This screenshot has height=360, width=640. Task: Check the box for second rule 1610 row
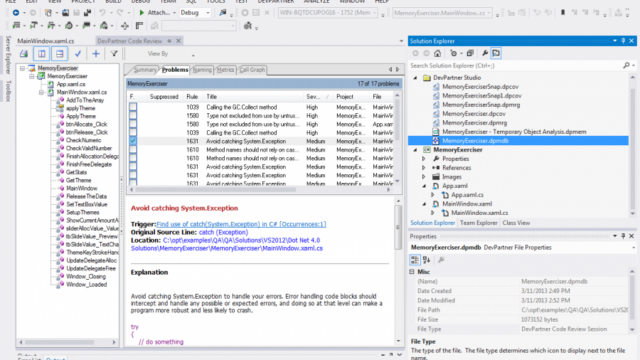[133, 158]
